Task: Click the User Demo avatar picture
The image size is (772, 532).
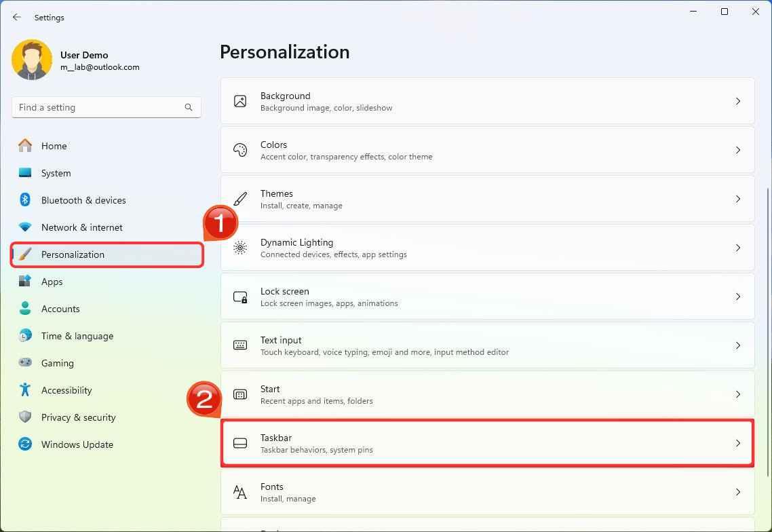Action: click(32, 60)
